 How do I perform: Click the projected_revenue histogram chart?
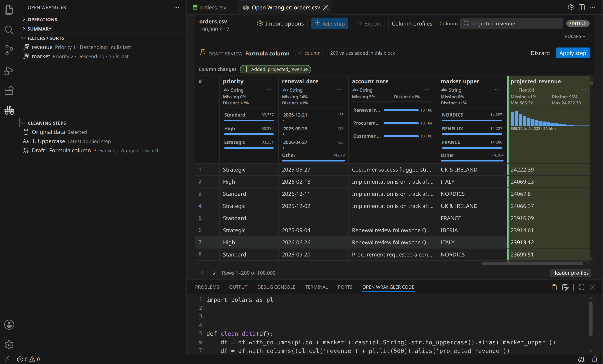550,119
